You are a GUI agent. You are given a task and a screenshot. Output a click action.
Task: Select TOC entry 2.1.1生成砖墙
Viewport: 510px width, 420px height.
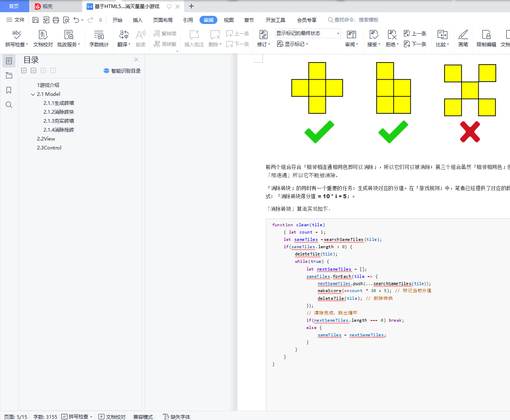point(59,103)
